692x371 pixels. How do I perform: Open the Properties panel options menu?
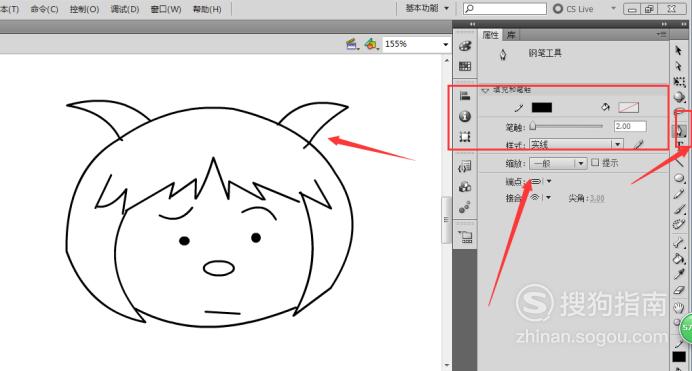tap(661, 34)
